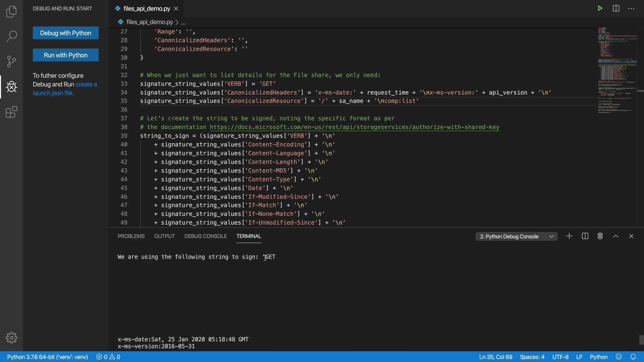This screenshot has width=644, height=362.
Task: Open the Python Debug Console terminal dropdown
Action: click(516, 237)
